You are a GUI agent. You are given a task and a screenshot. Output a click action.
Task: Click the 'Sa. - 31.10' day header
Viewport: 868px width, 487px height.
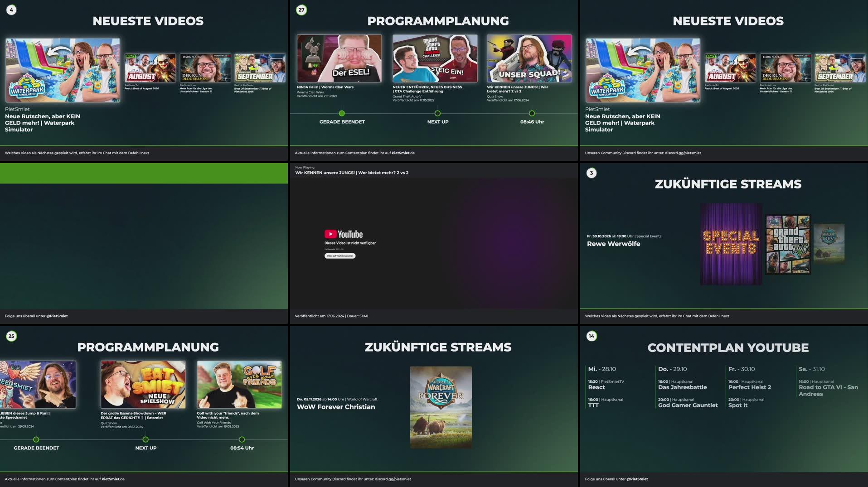tap(811, 369)
